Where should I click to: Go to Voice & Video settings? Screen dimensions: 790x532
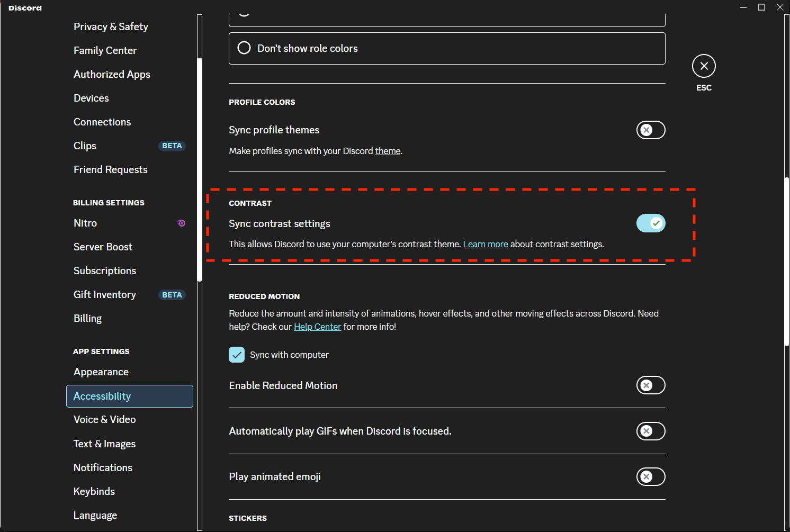point(105,420)
